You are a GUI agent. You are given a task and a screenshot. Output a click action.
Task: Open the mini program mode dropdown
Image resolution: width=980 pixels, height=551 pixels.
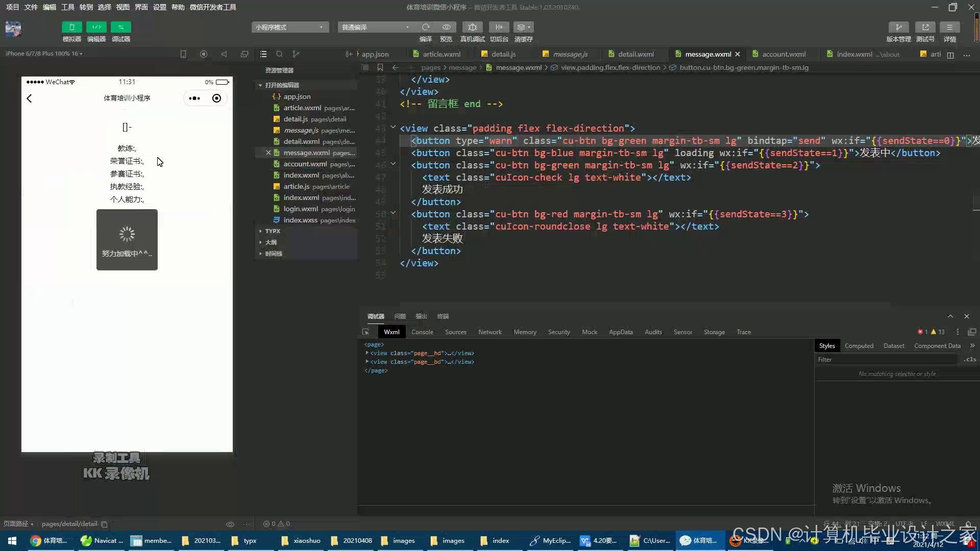(289, 27)
